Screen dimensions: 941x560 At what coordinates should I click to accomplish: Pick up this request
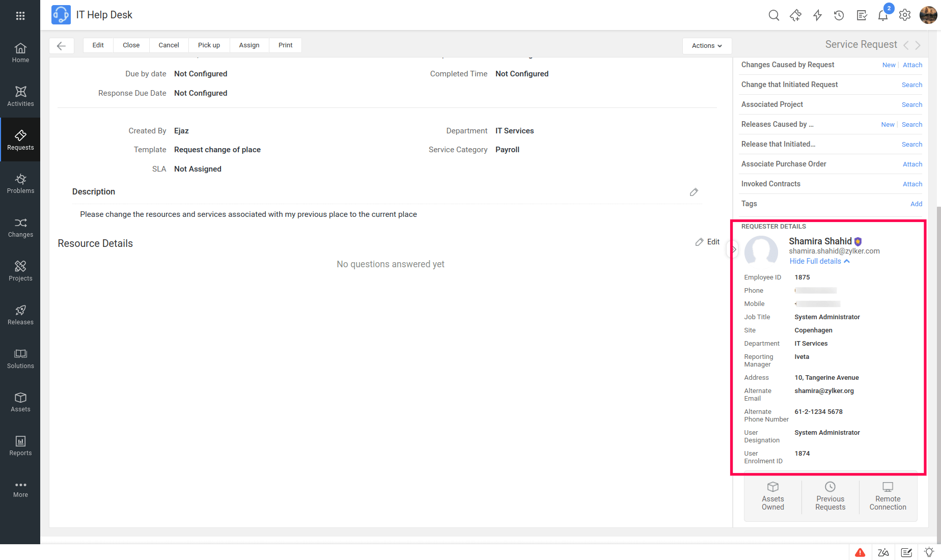point(209,45)
